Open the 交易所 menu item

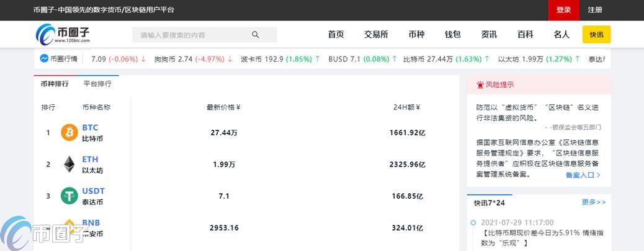(376, 35)
